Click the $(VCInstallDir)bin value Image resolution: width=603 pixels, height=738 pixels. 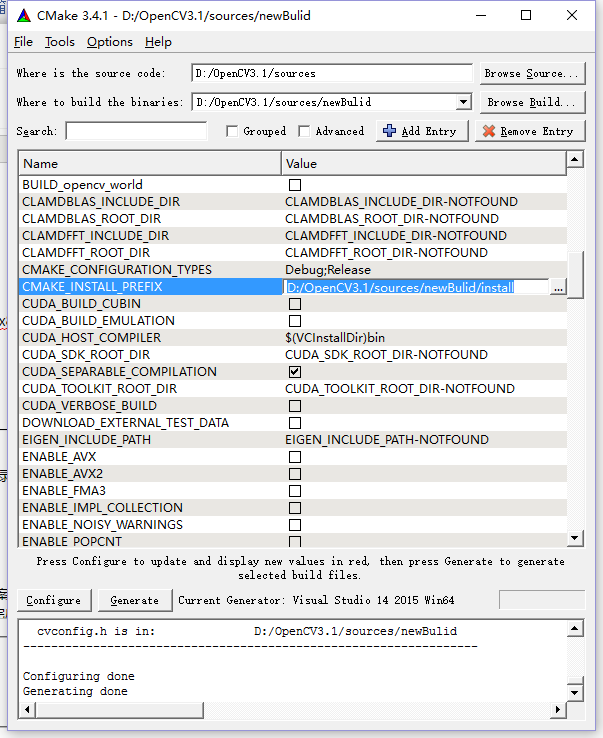point(335,337)
